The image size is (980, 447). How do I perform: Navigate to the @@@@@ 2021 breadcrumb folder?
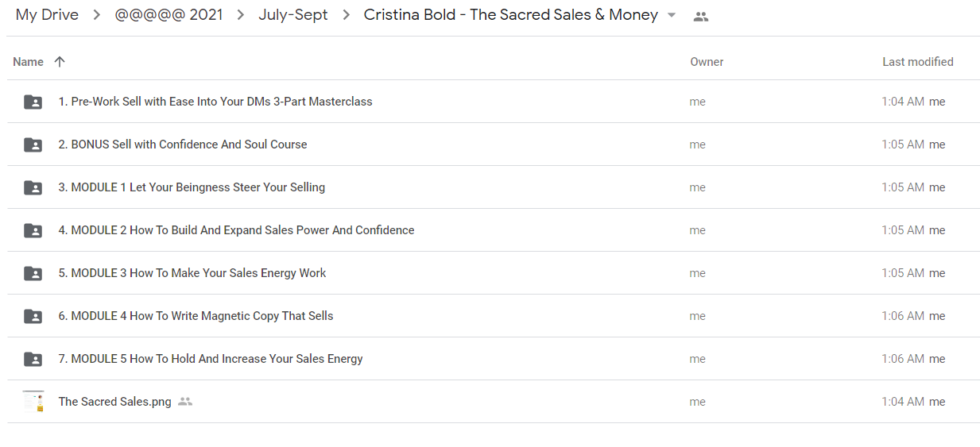click(x=168, y=15)
